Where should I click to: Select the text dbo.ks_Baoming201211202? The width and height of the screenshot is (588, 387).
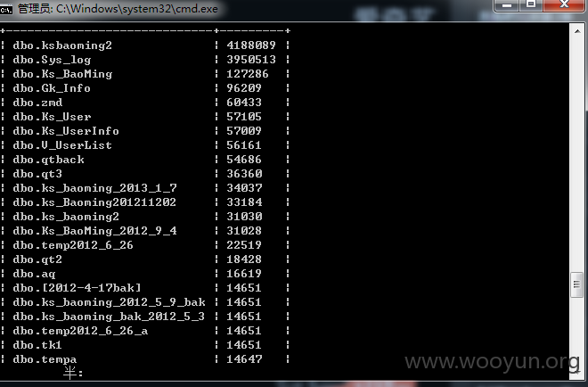[x=94, y=202]
